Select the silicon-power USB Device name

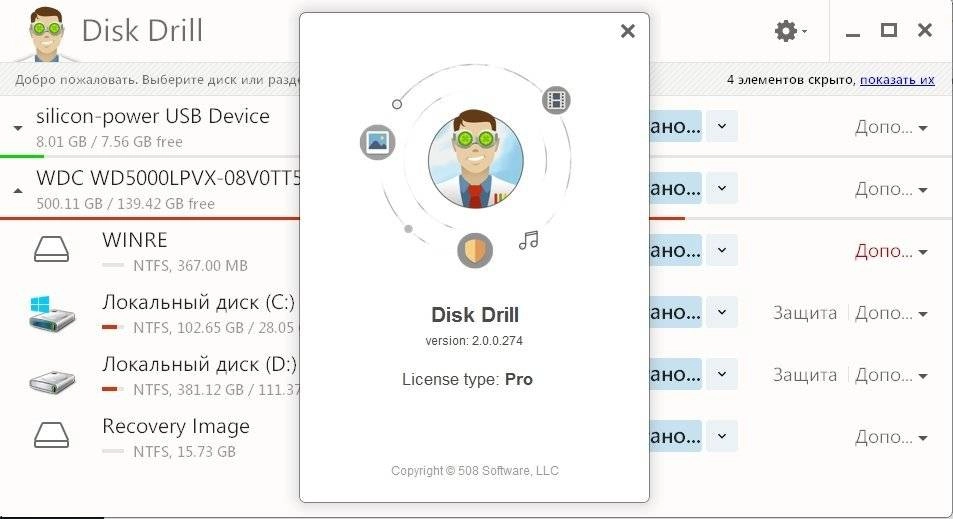153,116
